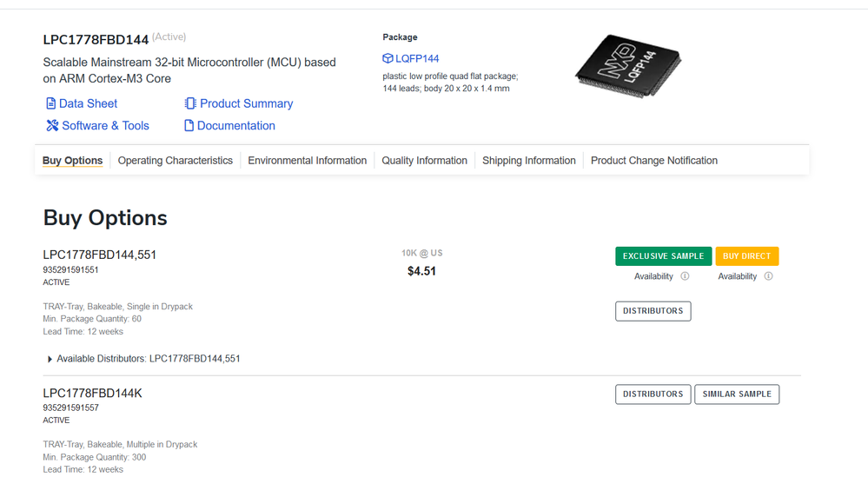
Task: Click order code 935291591557
Action: [71, 407]
